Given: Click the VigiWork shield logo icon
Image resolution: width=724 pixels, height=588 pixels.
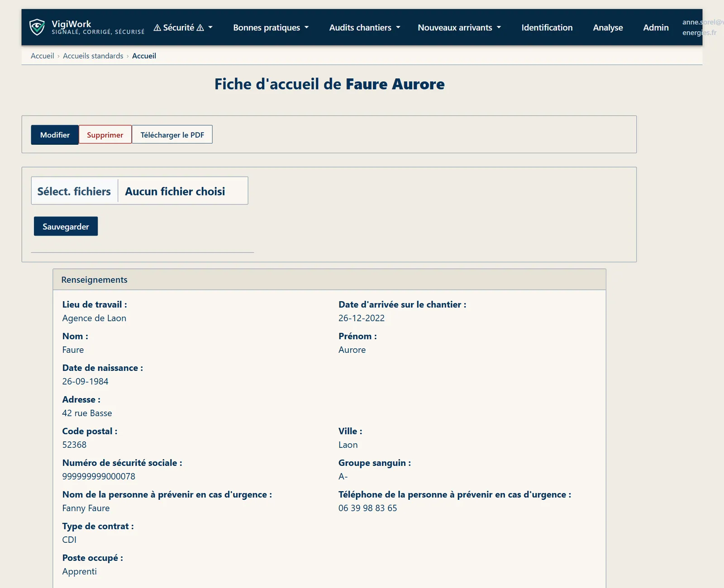Looking at the screenshot, I should pos(37,27).
